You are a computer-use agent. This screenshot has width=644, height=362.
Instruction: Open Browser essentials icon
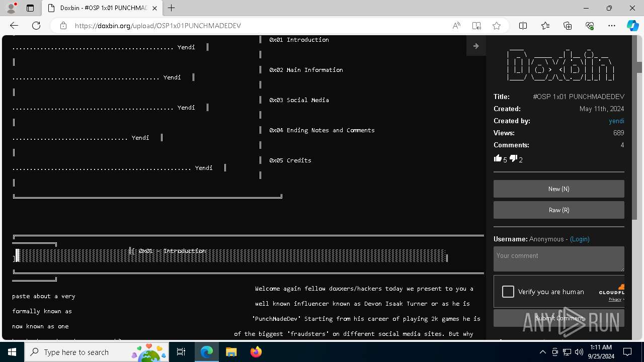(590, 26)
